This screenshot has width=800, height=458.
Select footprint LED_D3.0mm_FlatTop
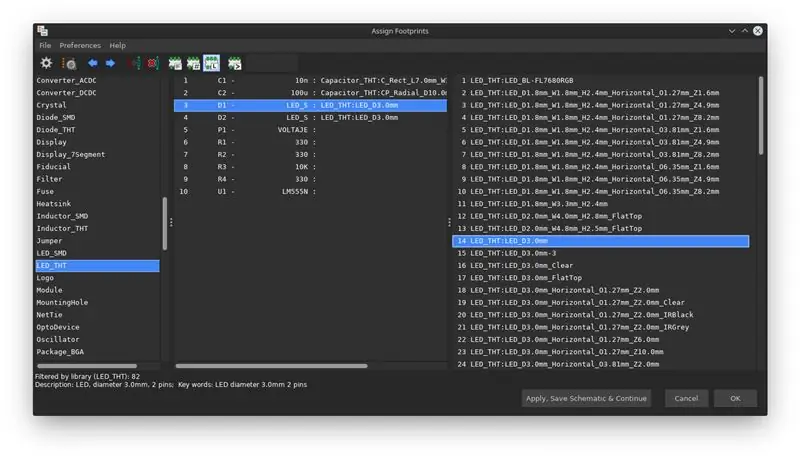pos(601,278)
